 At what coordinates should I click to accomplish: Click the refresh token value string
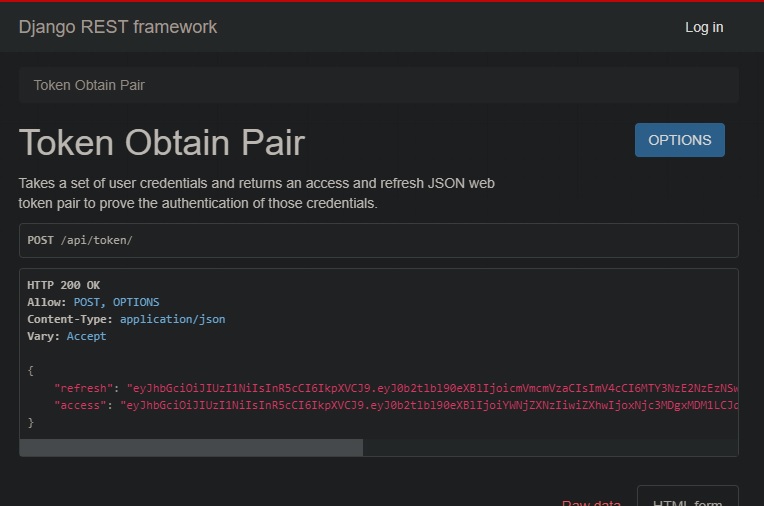coord(433,388)
